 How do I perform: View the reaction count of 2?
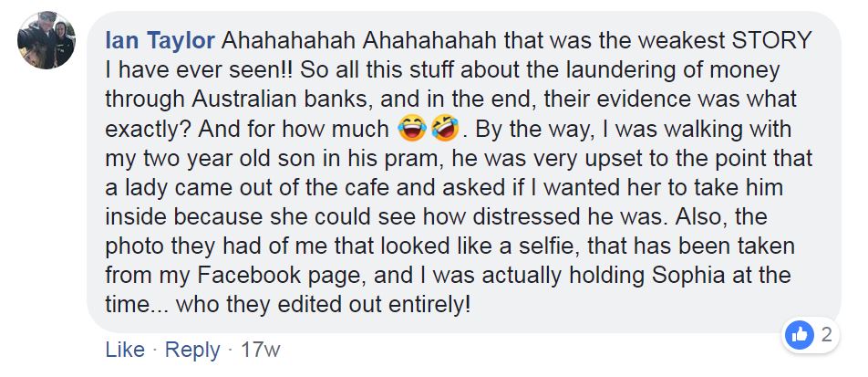(826, 335)
